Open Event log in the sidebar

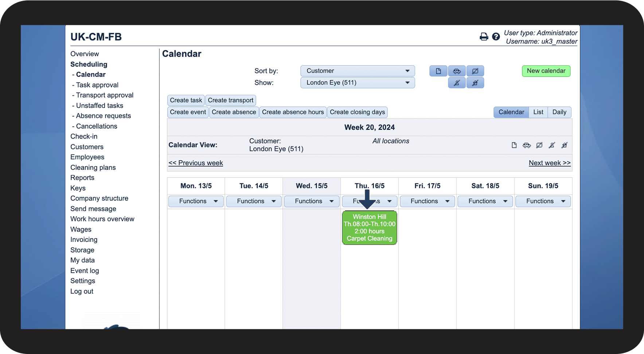85,271
